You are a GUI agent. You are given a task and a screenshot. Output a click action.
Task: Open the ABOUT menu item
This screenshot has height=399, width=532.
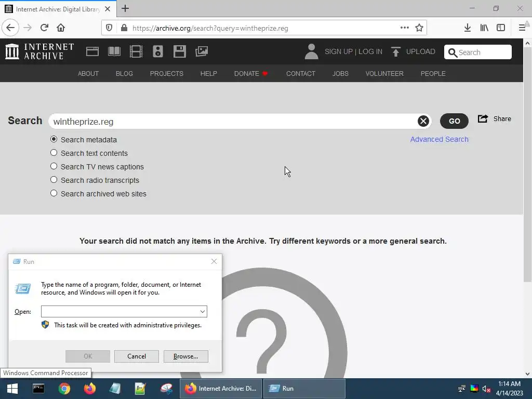point(88,74)
